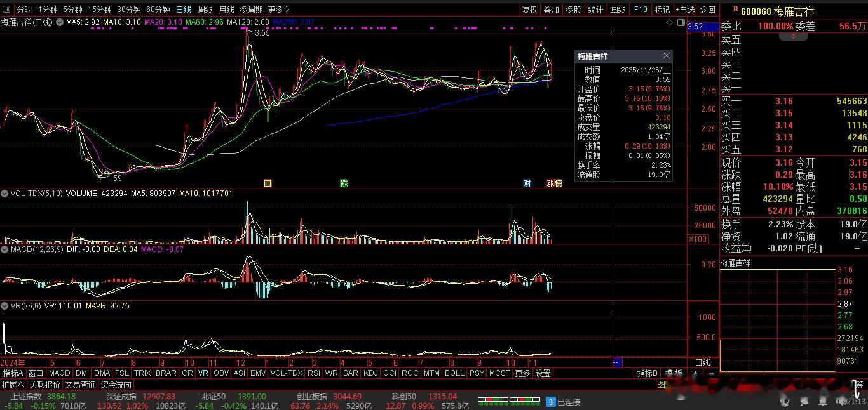
Task: Click the 涨榜 marker on the chart
Action: pyautogui.click(x=554, y=183)
